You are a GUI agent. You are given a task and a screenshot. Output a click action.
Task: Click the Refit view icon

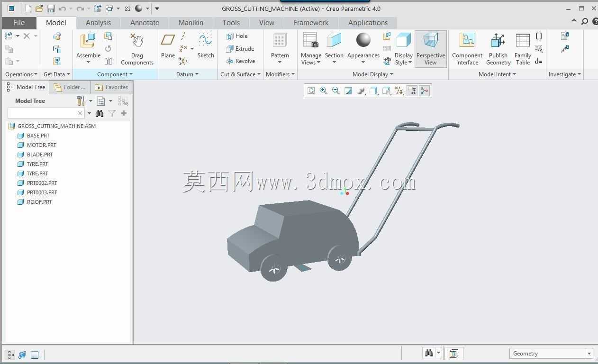click(x=311, y=91)
